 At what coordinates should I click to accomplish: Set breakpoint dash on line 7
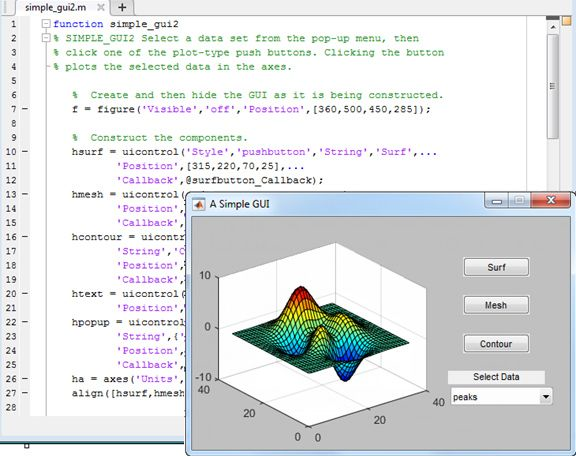click(x=25, y=109)
